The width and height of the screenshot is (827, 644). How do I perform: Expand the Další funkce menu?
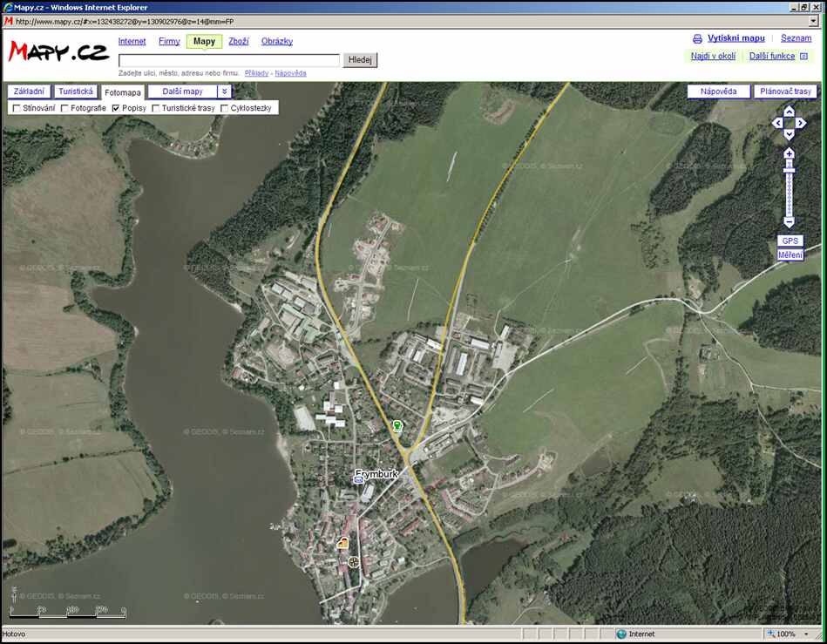(777, 57)
